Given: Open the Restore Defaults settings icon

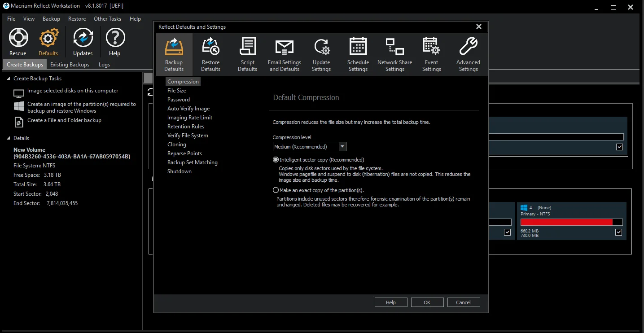Looking at the screenshot, I should click(210, 47).
